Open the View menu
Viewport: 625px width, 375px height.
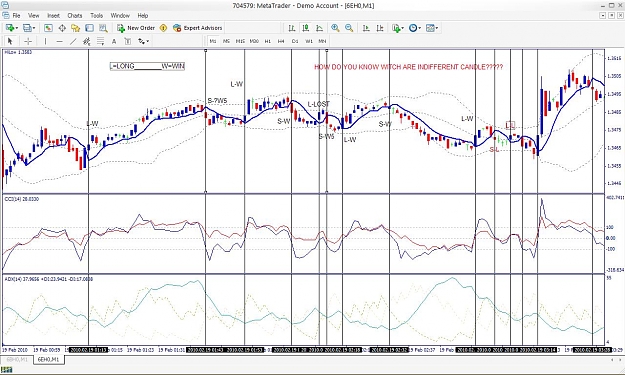(x=33, y=16)
